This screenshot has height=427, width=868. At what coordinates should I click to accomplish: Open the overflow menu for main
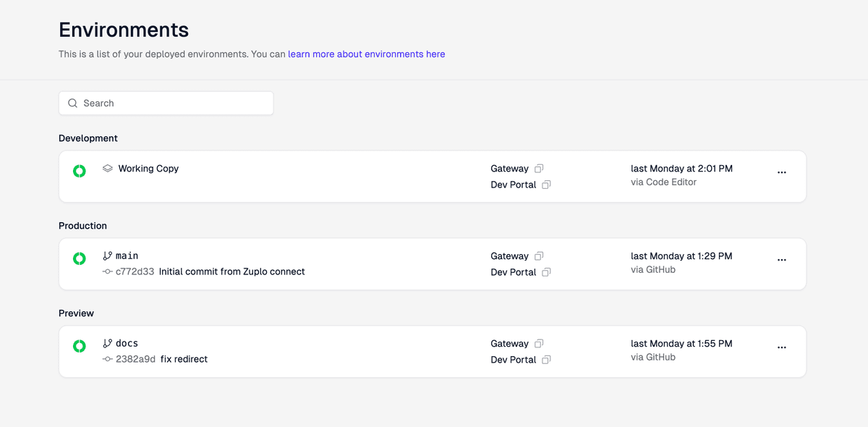(781, 260)
